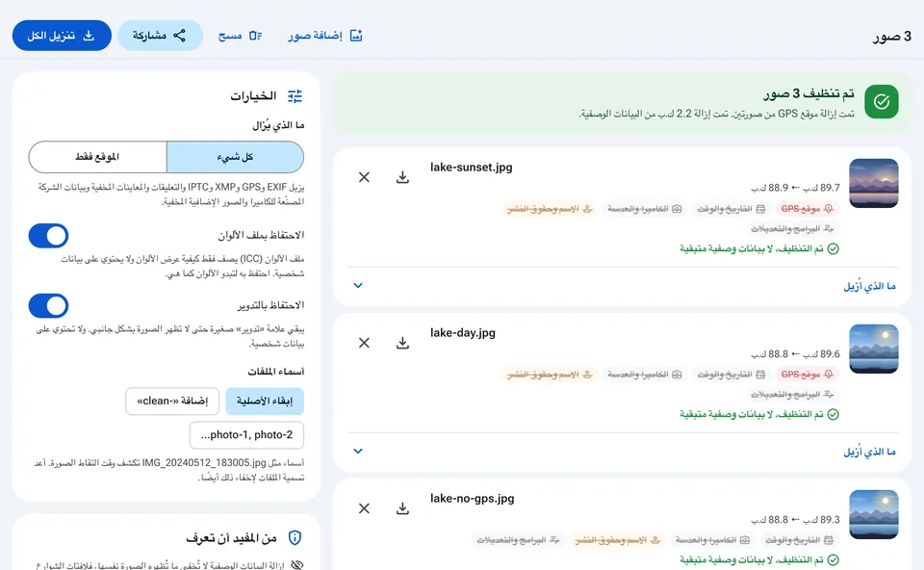Click التاريخ والوقت tag on lake-sunset.jpg
Screen dimensions: 924x570
731,209
